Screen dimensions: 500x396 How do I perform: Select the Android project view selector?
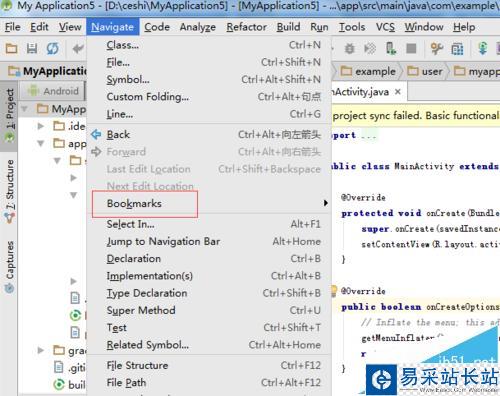point(53,91)
